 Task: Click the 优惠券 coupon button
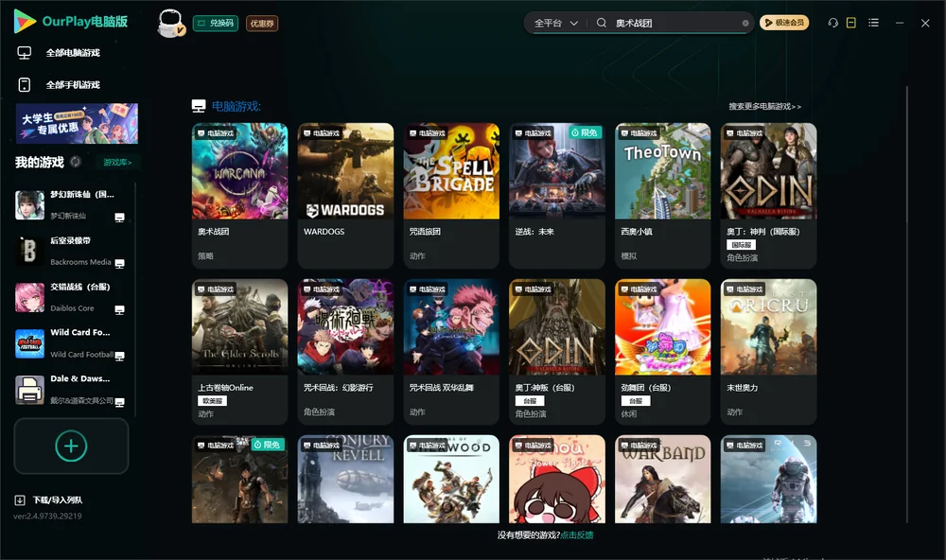[x=262, y=23]
